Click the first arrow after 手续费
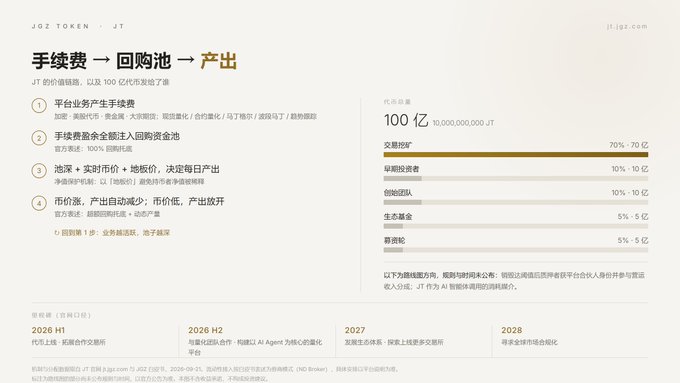This screenshot has height=383, width=680. pyautogui.click(x=101, y=60)
